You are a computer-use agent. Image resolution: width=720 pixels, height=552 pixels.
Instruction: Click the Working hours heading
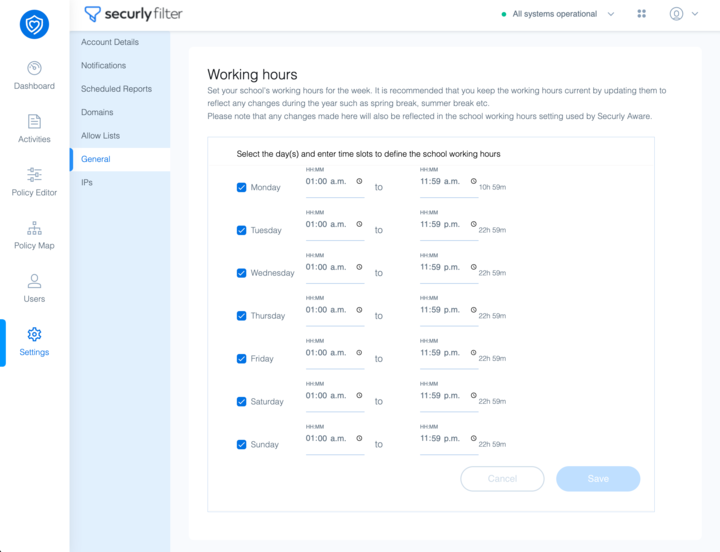coord(252,74)
